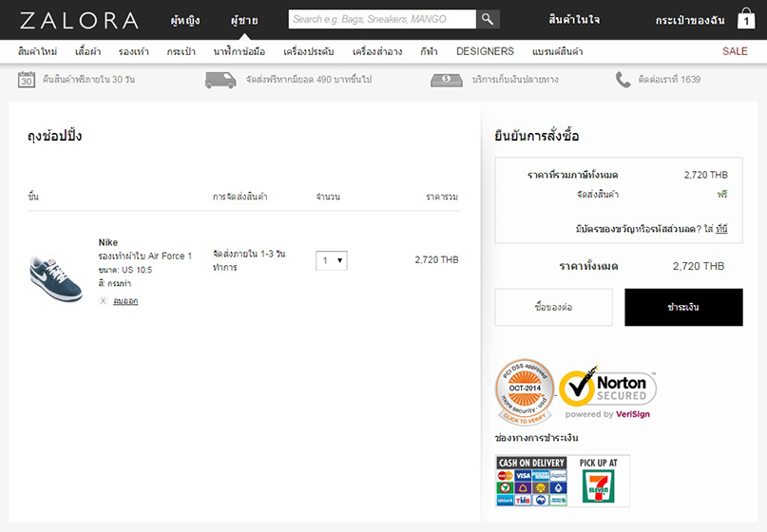Click the ยืนยันการสั่งซื้อ heading

click(537, 136)
